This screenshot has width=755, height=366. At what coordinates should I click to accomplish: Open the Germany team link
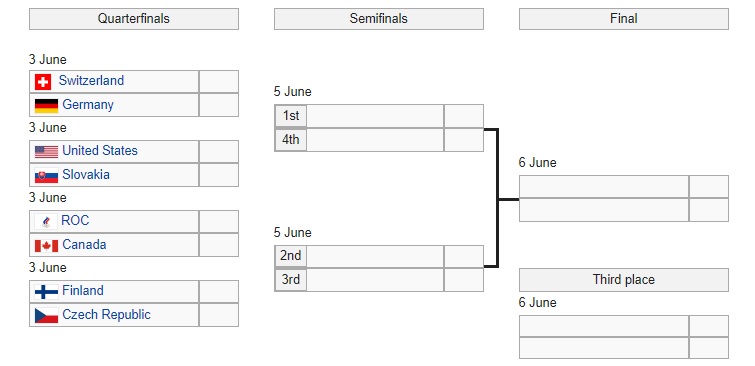88,105
